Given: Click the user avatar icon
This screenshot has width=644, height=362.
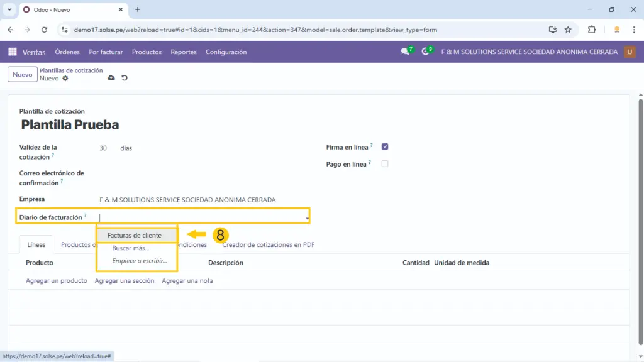Looking at the screenshot, I should [x=630, y=52].
